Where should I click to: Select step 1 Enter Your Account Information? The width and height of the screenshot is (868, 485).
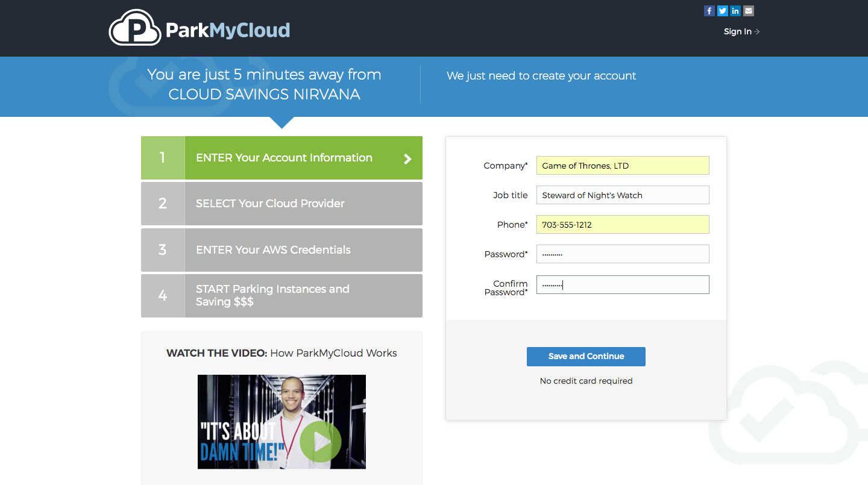284,158
